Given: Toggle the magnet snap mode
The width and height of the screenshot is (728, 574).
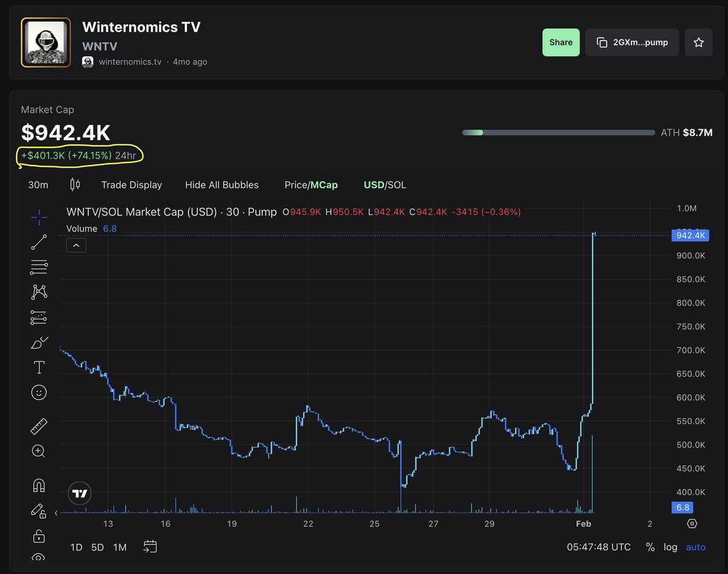Looking at the screenshot, I should pyautogui.click(x=39, y=485).
